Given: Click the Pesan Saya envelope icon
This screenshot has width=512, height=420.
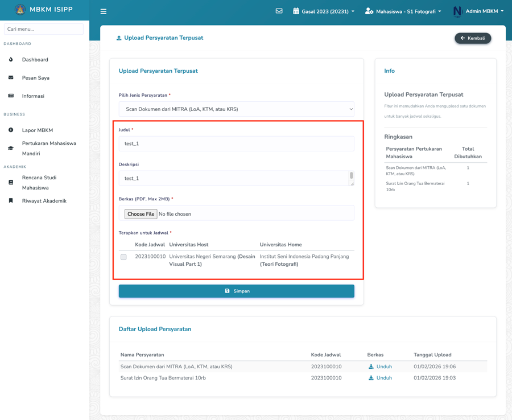Looking at the screenshot, I should point(10,77).
